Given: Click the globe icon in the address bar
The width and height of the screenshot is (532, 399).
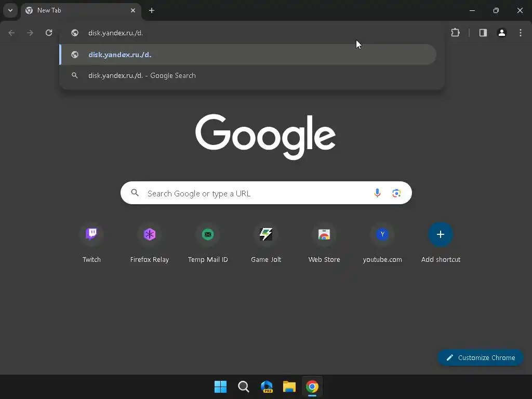Looking at the screenshot, I should coord(75,33).
